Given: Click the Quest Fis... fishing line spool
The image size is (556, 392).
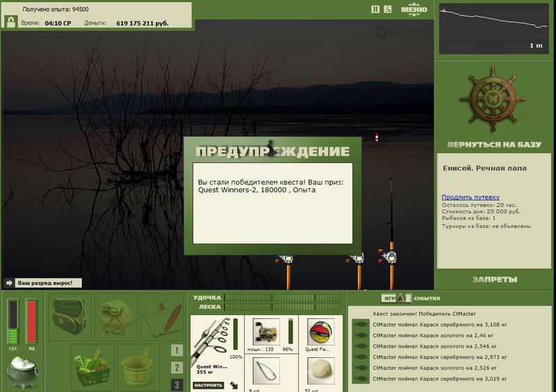Looking at the screenshot, I should (x=320, y=332).
